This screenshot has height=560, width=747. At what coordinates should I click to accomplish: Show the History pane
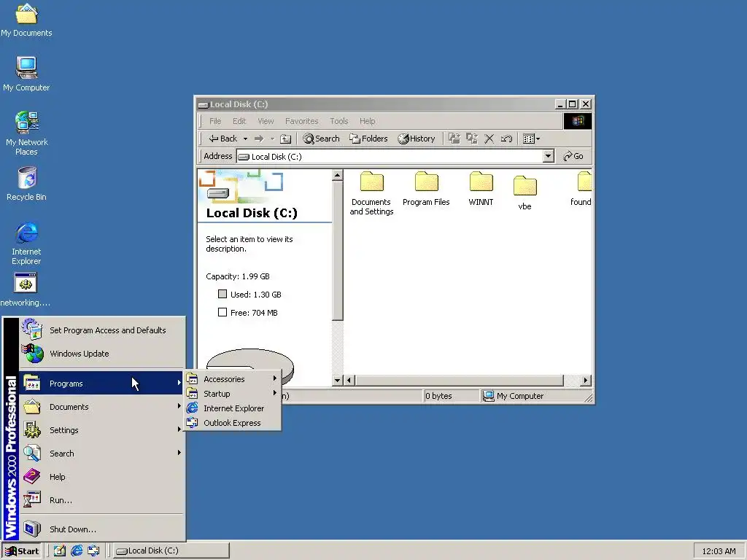point(417,139)
